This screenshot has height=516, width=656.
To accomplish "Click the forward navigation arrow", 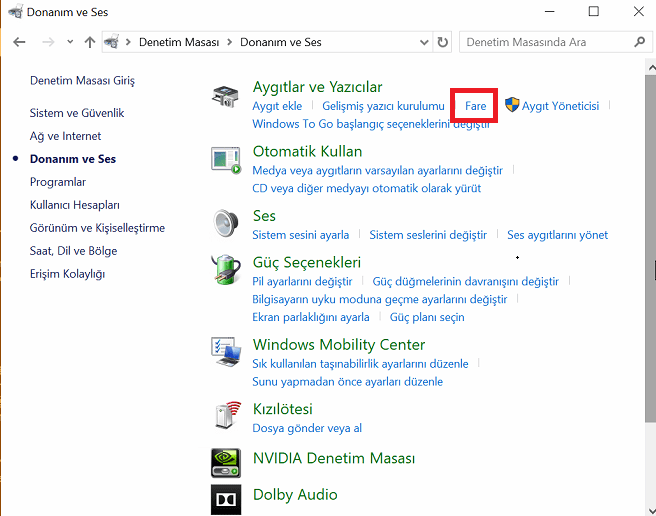I will pos(49,42).
